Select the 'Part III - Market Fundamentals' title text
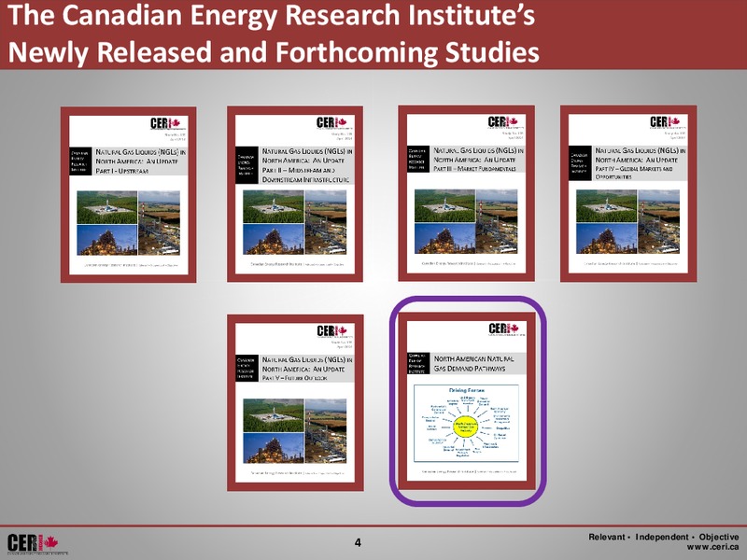This screenshot has width=747, height=560. tap(474, 169)
